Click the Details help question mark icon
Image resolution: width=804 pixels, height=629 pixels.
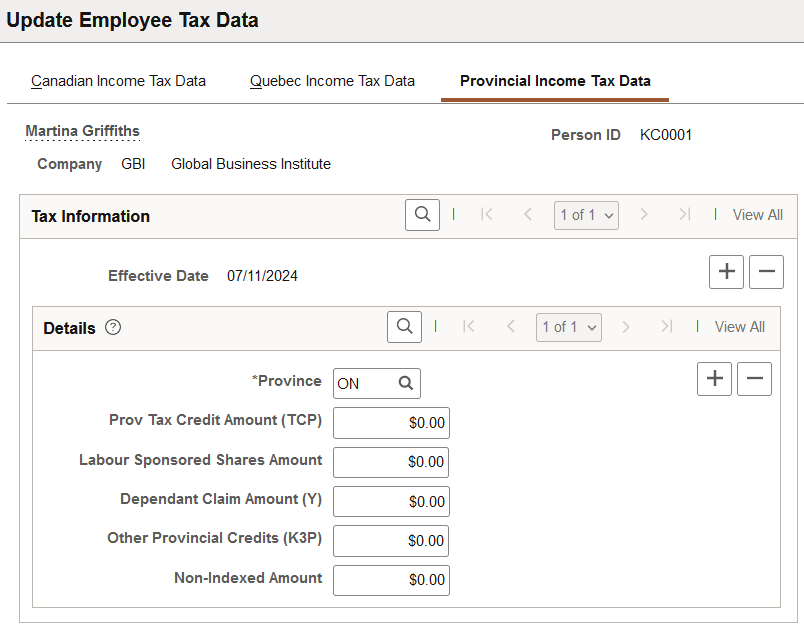tap(113, 327)
